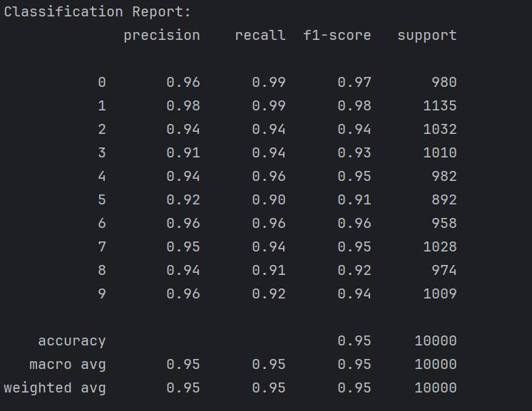
Task: Select precision value 0.91 for class 3
Action: pos(183,153)
